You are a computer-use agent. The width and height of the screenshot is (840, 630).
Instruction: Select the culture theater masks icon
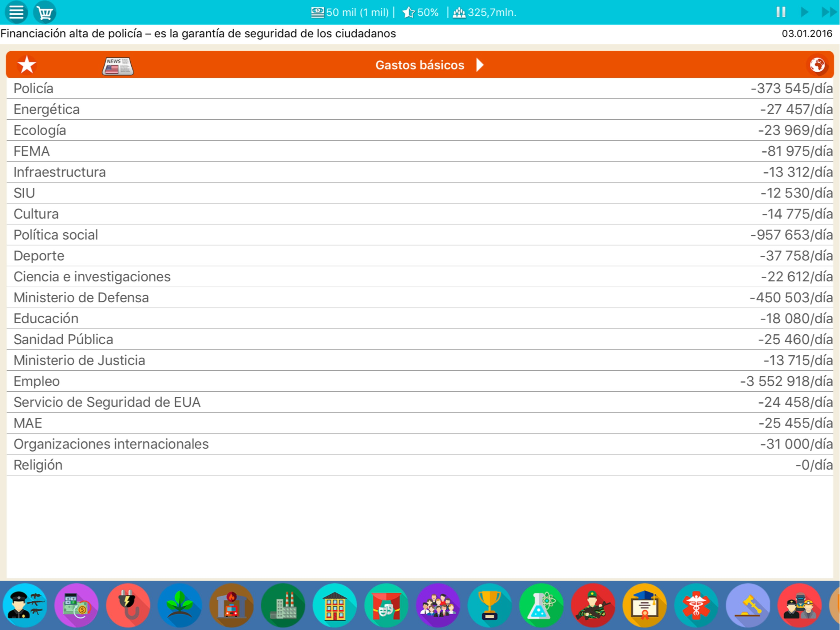coord(386,605)
